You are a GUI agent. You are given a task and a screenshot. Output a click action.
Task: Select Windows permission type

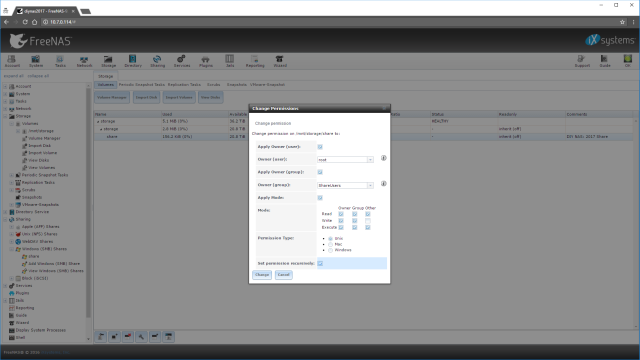(x=330, y=250)
